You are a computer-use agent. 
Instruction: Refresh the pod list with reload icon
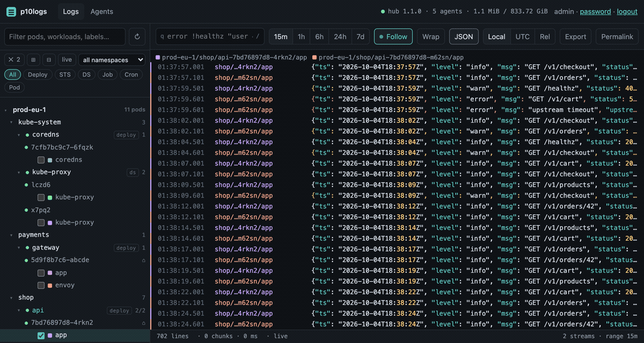pyautogui.click(x=137, y=37)
